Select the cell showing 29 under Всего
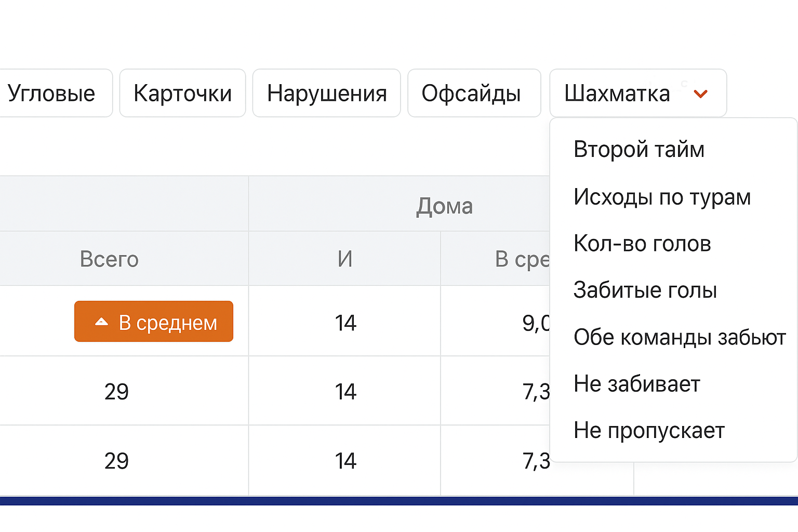This screenshot has width=798, height=532. click(116, 391)
